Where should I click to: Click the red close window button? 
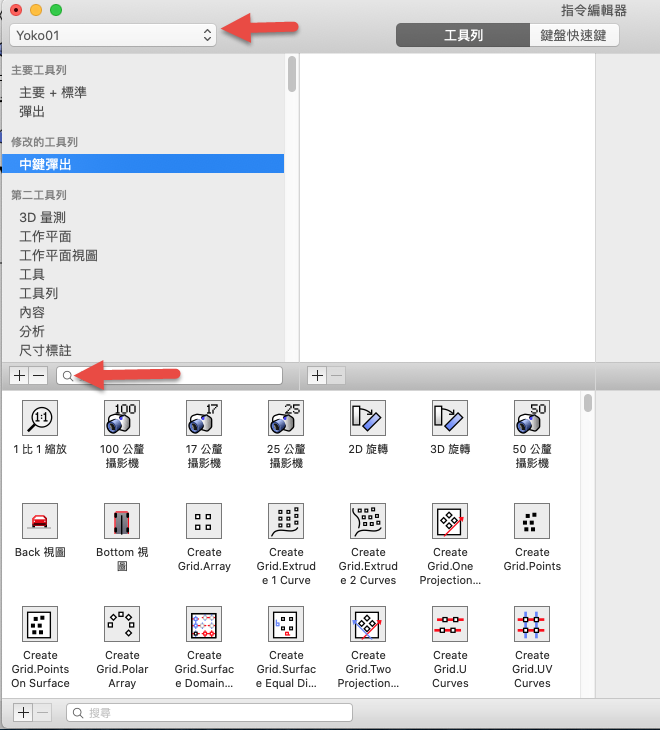coord(15,10)
